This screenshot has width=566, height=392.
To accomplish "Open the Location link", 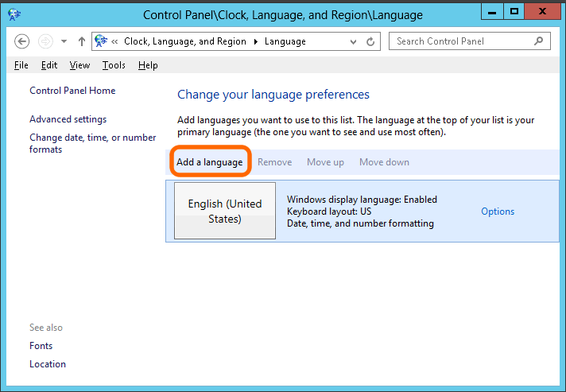I will tap(48, 364).
